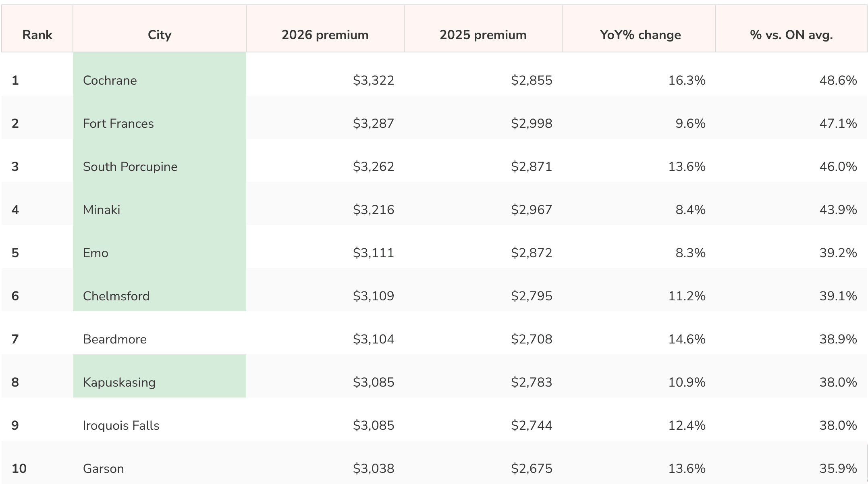Select the Beardmore city cell
868x487 pixels.
coord(160,333)
